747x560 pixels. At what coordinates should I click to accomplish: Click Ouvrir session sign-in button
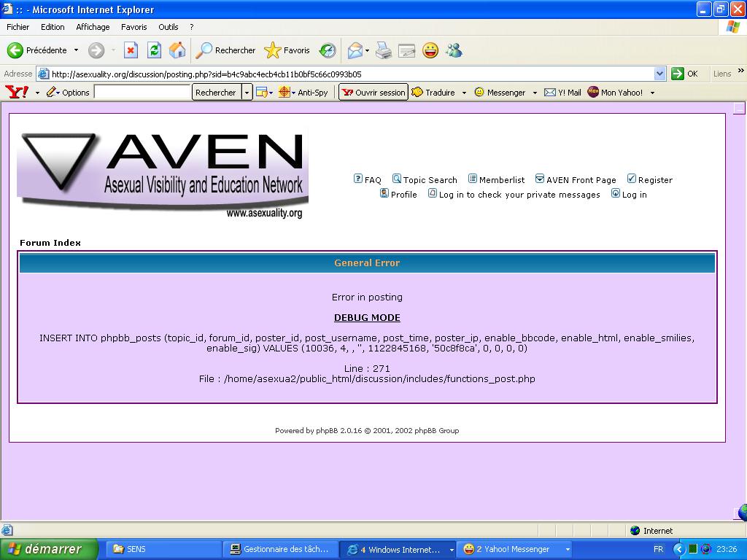tap(373, 93)
